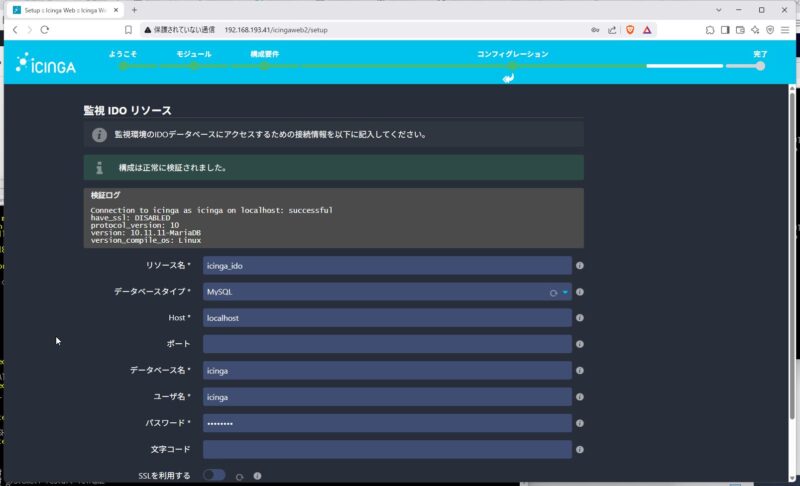
Task: Open the VPN shield icon
Action: (770, 30)
